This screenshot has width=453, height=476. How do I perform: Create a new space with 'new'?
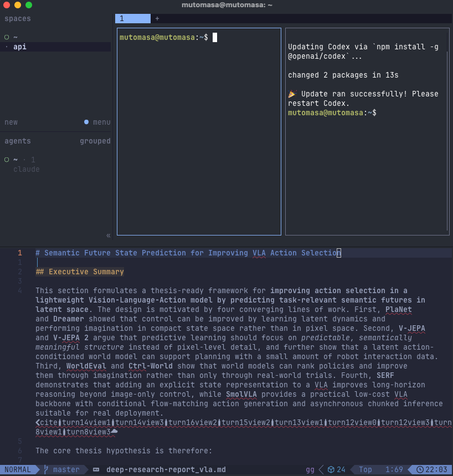click(x=11, y=122)
